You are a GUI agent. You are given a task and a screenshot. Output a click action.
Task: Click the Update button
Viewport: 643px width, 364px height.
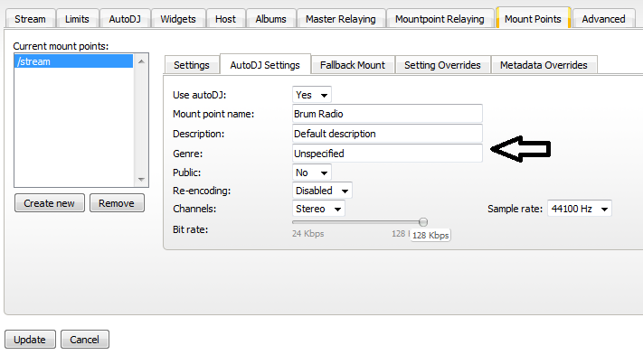pos(30,340)
